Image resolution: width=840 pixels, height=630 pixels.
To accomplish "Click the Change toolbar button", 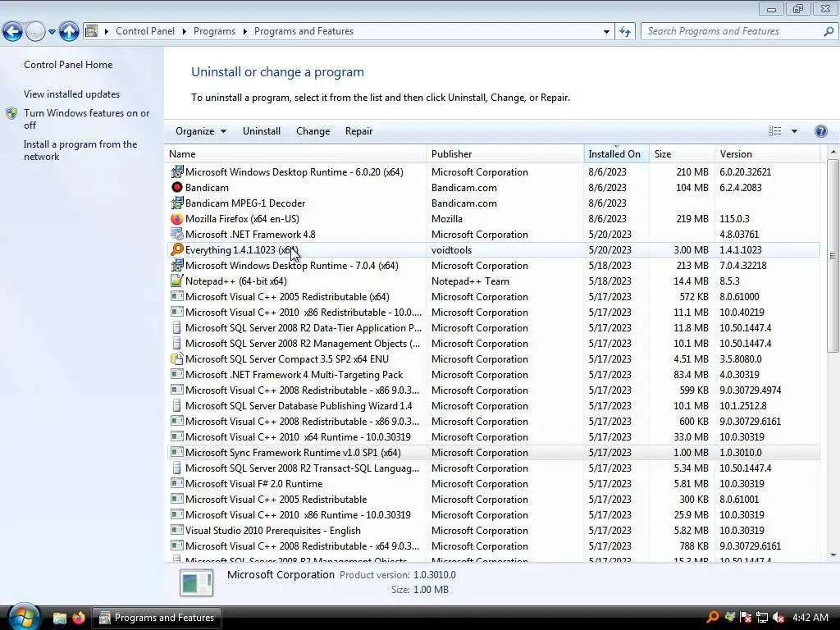I will tap(313, 131).
